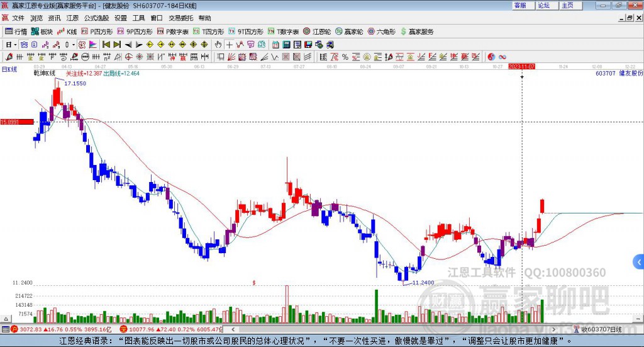
Task: Click the blue side panel collapse arrow
Action: click(639, 262)
